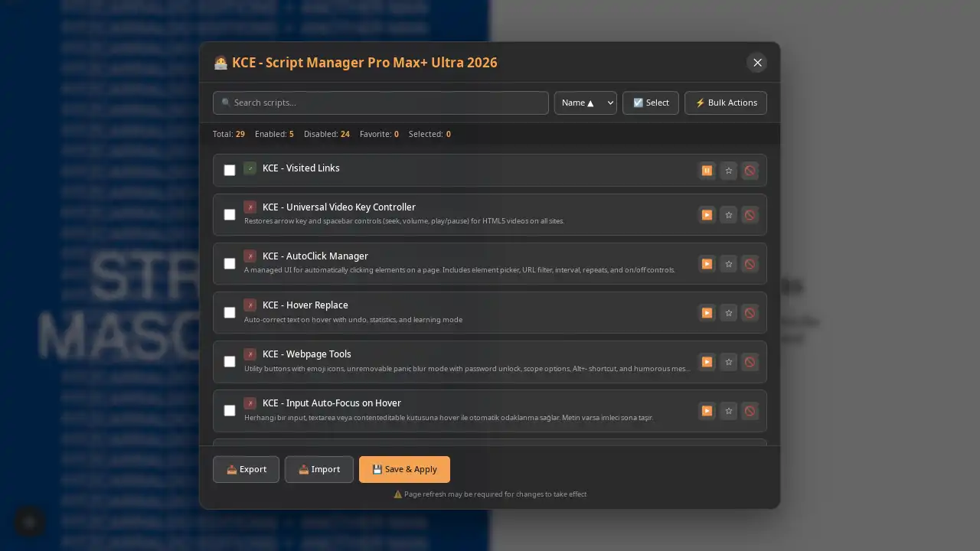Tick checkbox for Universal Video Key Controller
The width and height of the screenshot is (980, 551).
click(x=230, y=215)
